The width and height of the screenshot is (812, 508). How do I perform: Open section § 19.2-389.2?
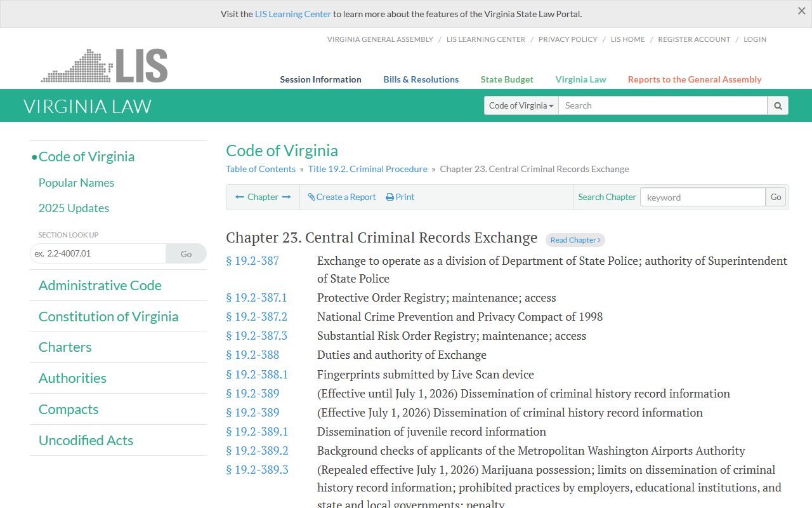[257, 450]
